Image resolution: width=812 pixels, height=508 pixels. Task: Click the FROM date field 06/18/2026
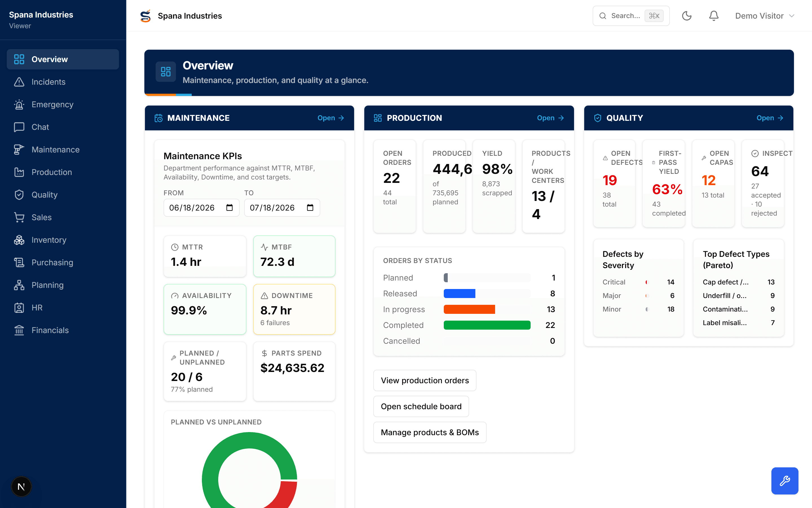(x=201, y=208)
